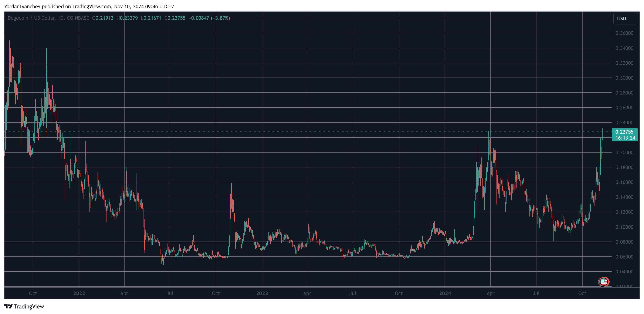Click the 0.12000 price axis label
This screenshot has height=314, width=644.
point(624,212)
